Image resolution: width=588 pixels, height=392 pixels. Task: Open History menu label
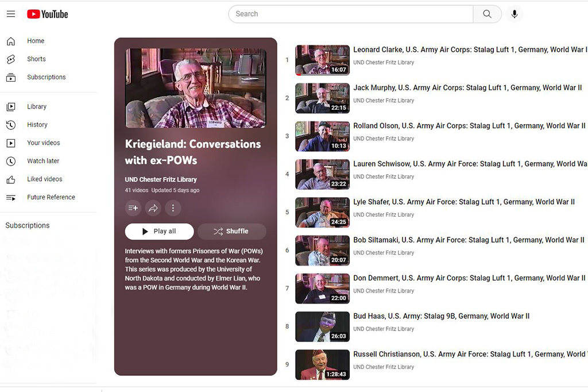pos(37,125)
